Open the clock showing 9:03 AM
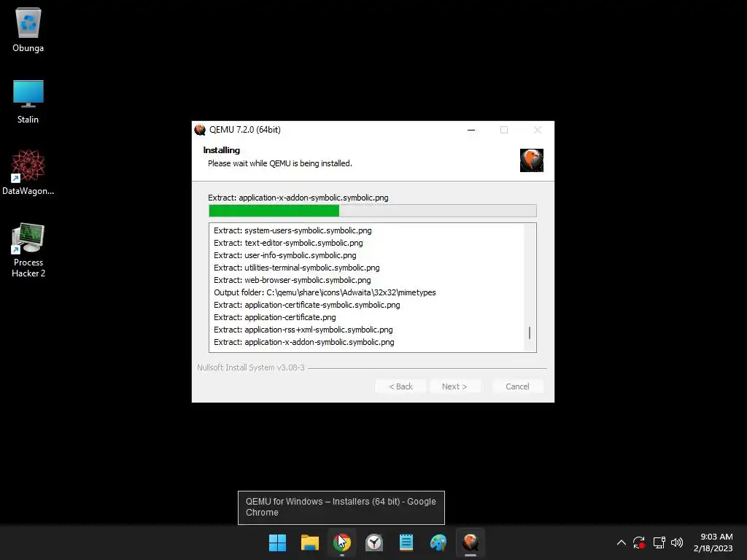This screenshot has height=560, width=747. pos(713,542)
